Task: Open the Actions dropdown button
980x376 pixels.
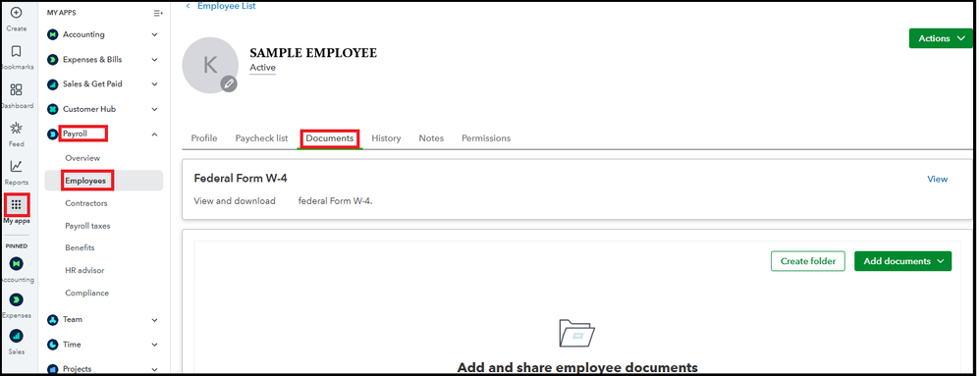Action: (x=941, y=38)
